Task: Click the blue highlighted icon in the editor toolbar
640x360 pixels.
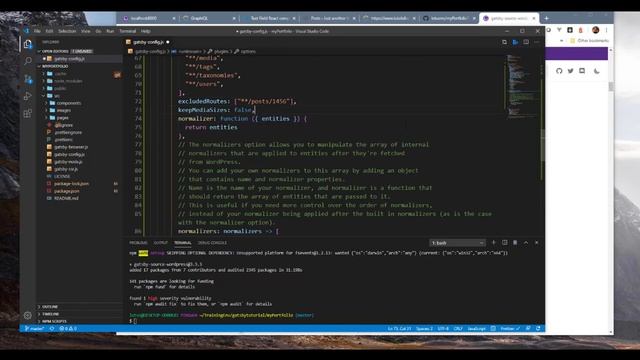Action: click(x=516, y=42)
